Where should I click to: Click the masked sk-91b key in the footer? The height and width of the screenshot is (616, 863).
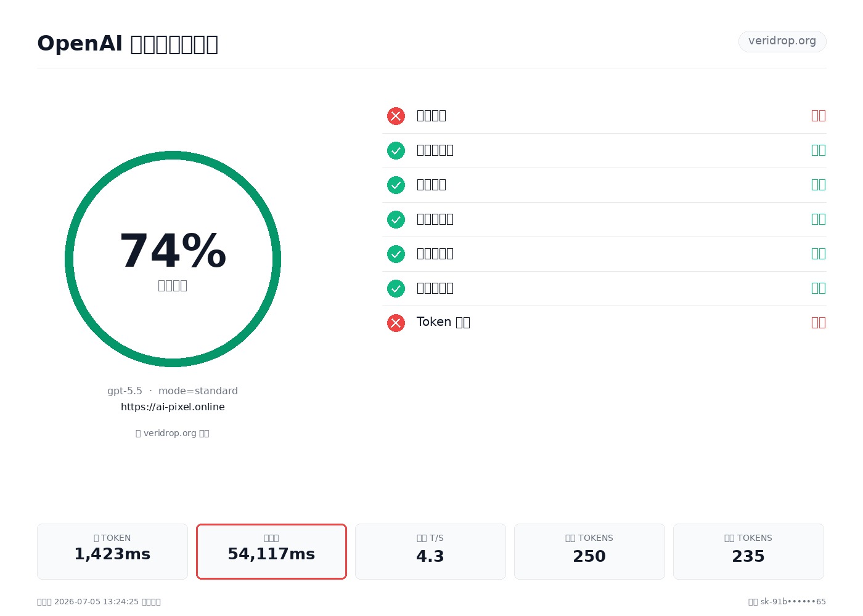[793, 601]
